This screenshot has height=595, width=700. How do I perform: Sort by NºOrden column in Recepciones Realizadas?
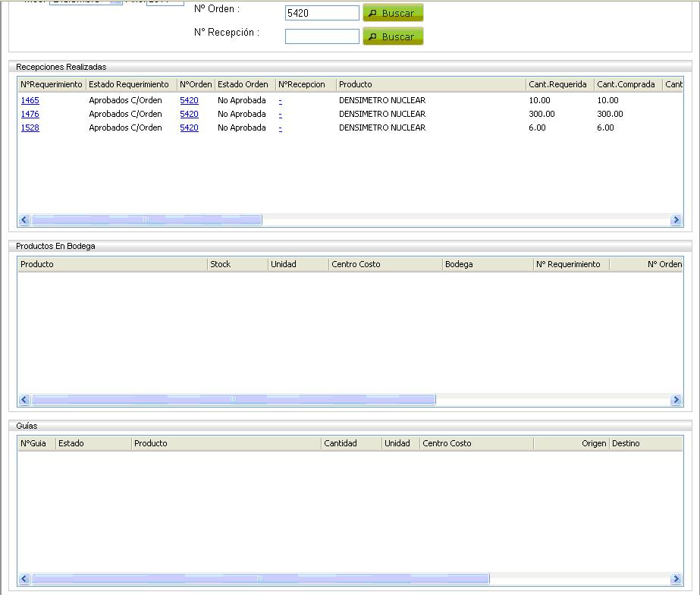click(x=196, y=84)
